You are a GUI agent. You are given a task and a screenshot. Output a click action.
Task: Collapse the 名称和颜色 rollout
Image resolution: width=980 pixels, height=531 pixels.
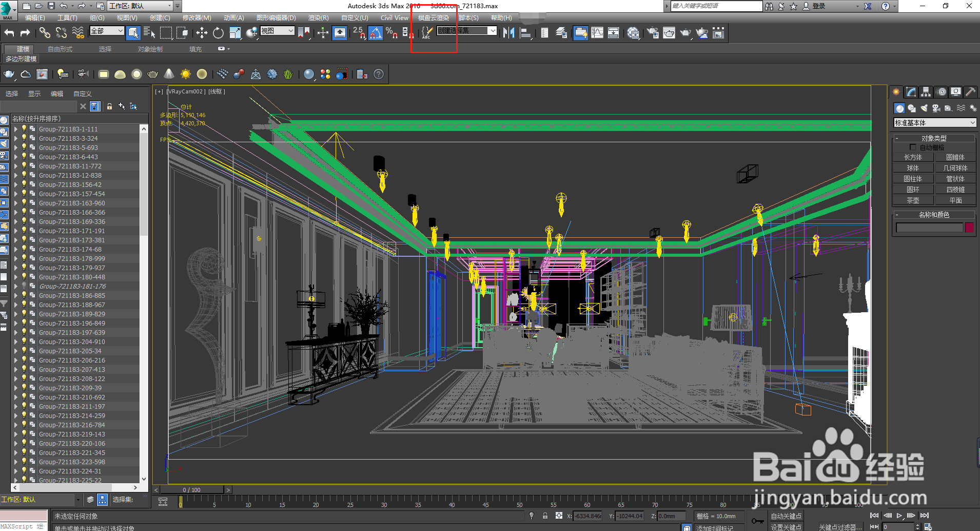pyautogui.click(x=934, y=215)
